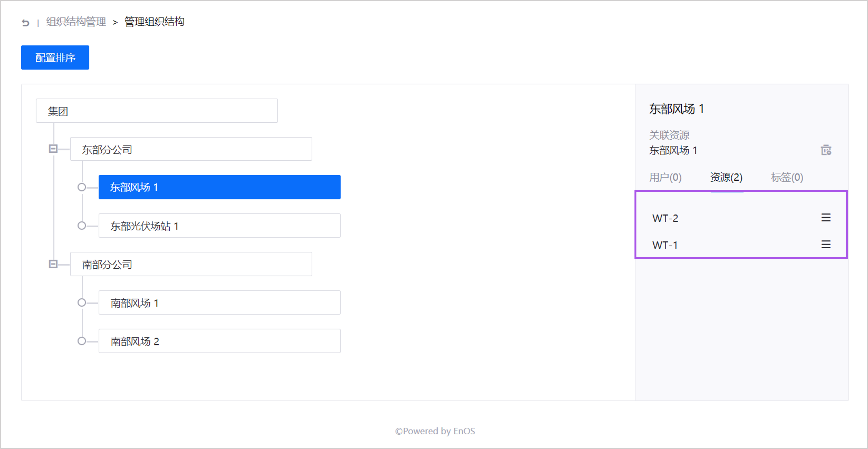
Task: Open the 资源(2) tab
Action: point(726,177)
